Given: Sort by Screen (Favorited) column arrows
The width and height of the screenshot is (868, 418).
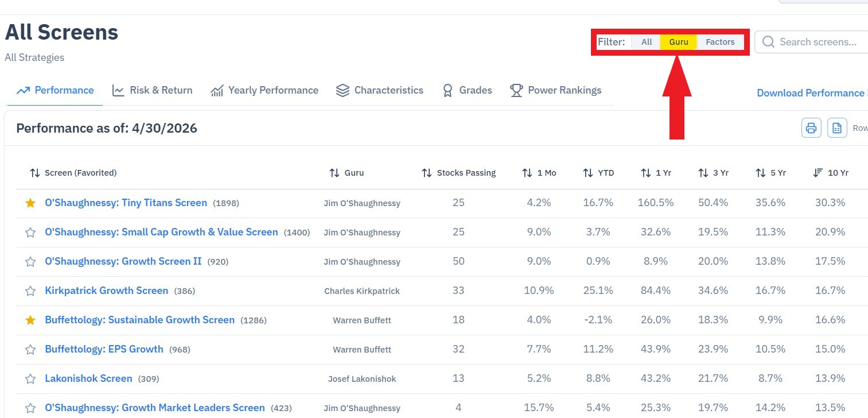Looking at the screenshot, I should 35,173.
